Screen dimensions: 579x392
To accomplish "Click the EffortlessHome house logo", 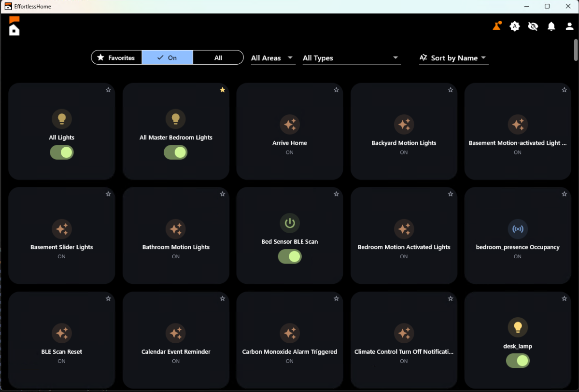I will pyautogui.click(x=14, y=27).
